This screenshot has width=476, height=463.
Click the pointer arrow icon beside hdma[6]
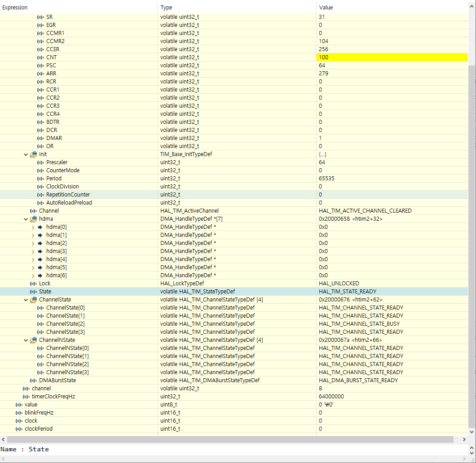pyautogui.click(x=40, y=275)
